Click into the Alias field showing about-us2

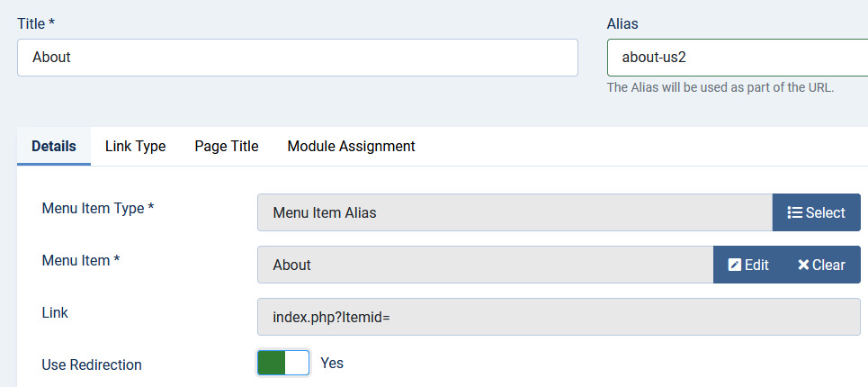[736, 58]
